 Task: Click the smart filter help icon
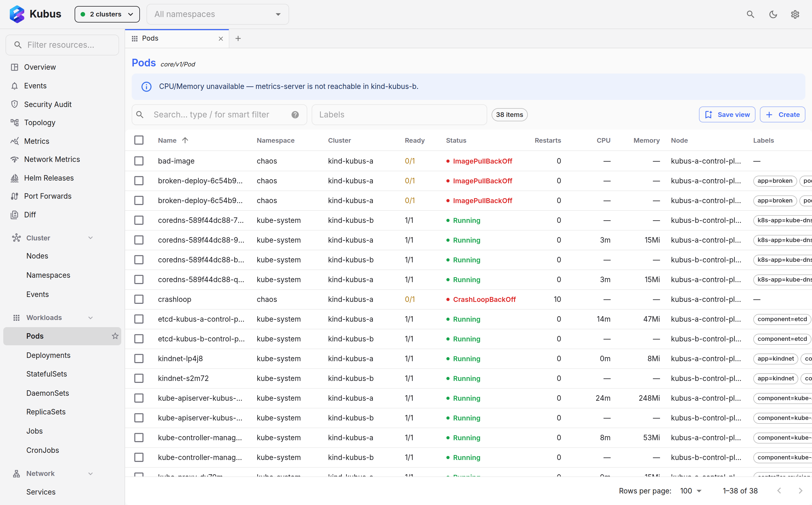tap(295, 114)
